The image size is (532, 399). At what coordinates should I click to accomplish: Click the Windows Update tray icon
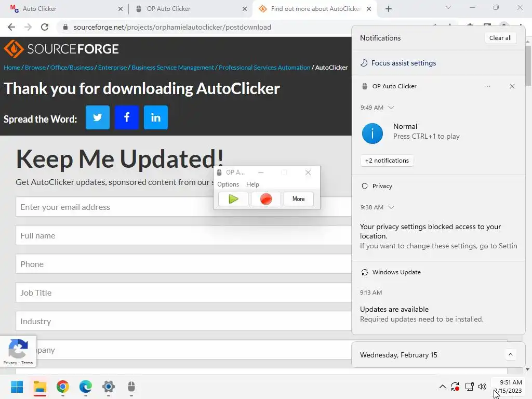click(455, 387)
